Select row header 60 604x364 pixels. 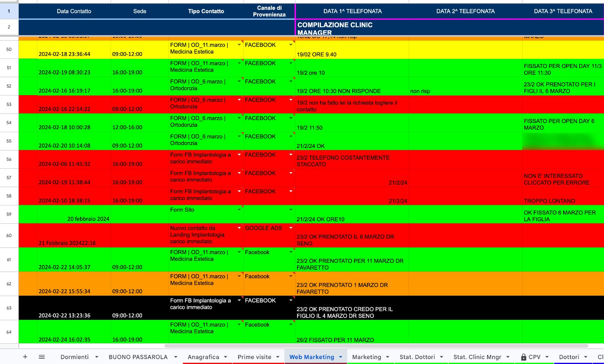click(9, 236)
